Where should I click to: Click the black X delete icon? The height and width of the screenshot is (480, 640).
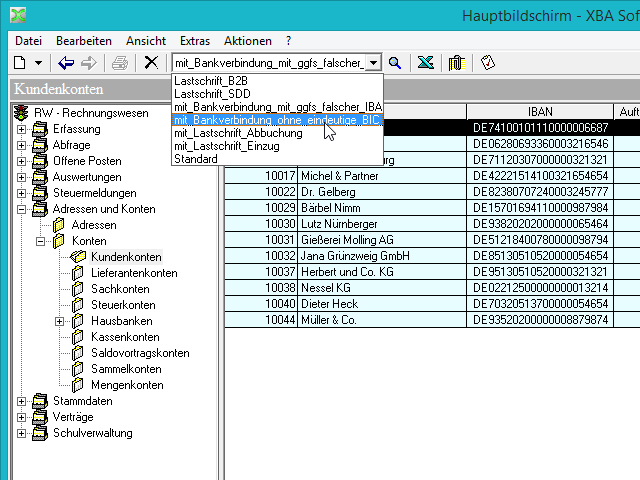coord(151,63)
